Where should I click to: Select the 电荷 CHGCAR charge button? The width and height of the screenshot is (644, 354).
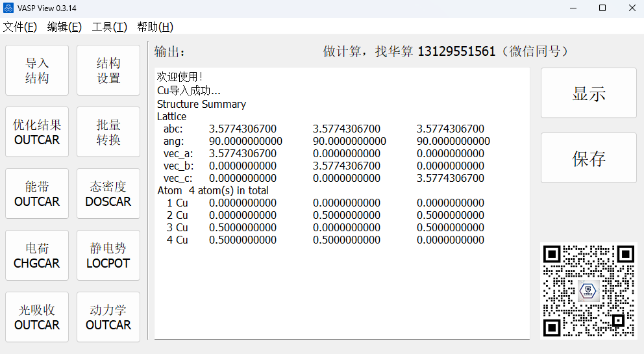[37, 256]
